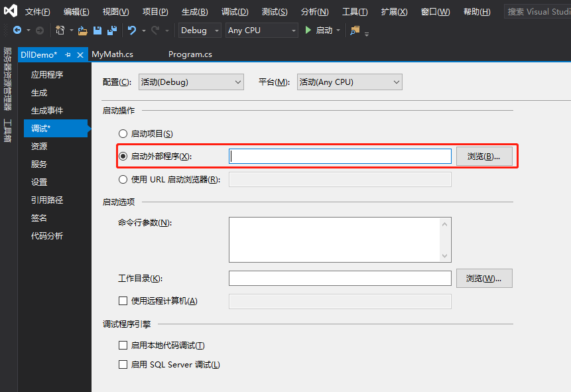Expand the redo history dropdown arrow

(x=167, y=31)
